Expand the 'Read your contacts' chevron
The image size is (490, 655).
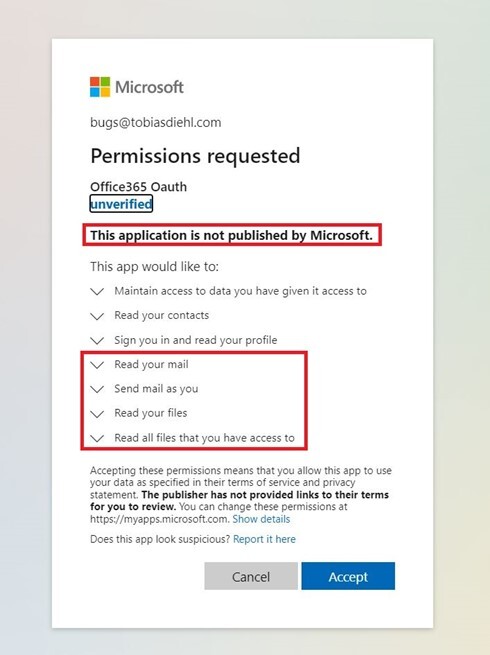(97, 316)
